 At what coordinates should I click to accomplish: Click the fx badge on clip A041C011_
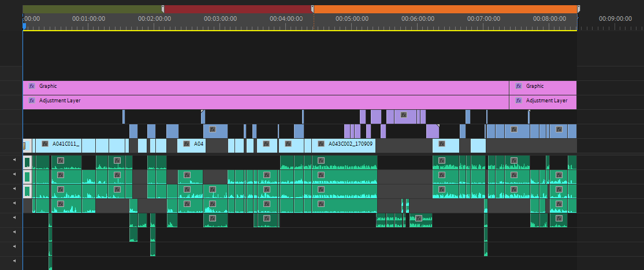(45, 143)
